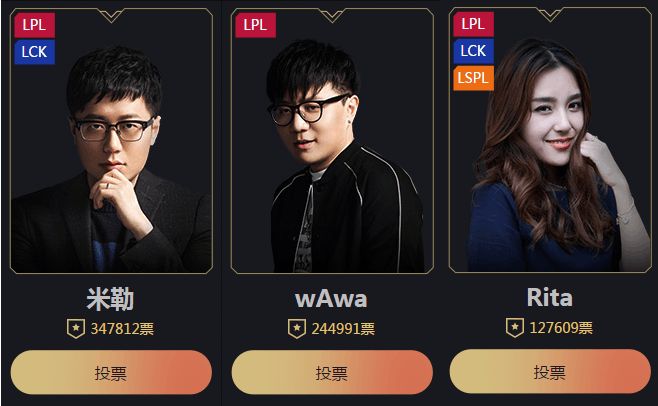Click the blue LCK badge on 米勒's card
This screenshot has height=406, width=658.
tap(34, 52)
